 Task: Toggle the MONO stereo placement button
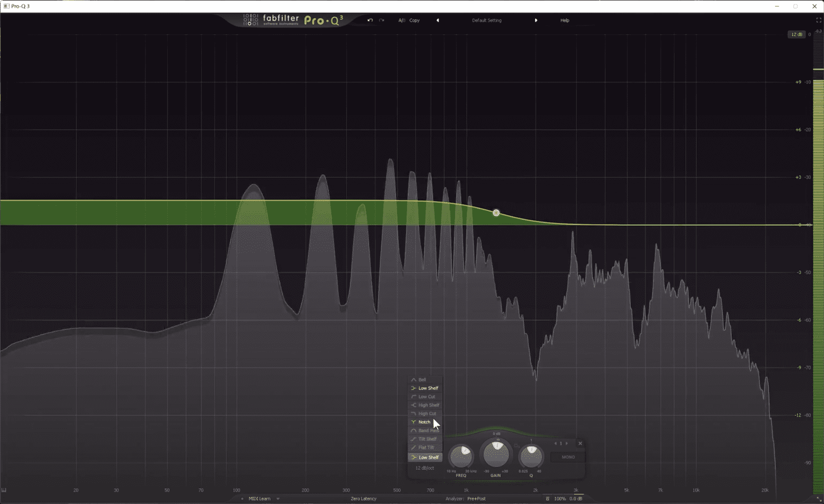(568, 457)
